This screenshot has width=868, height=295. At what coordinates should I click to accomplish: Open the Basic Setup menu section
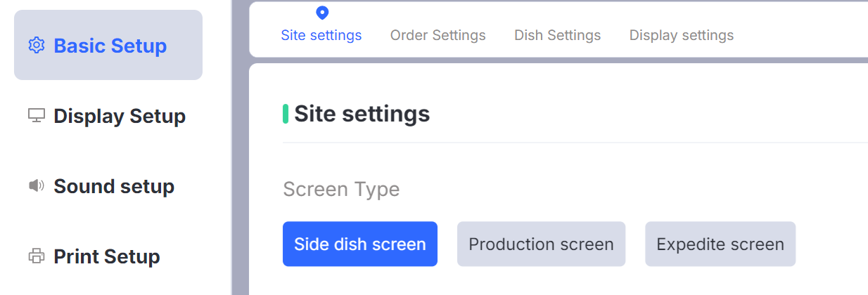(x=110, y=46)
